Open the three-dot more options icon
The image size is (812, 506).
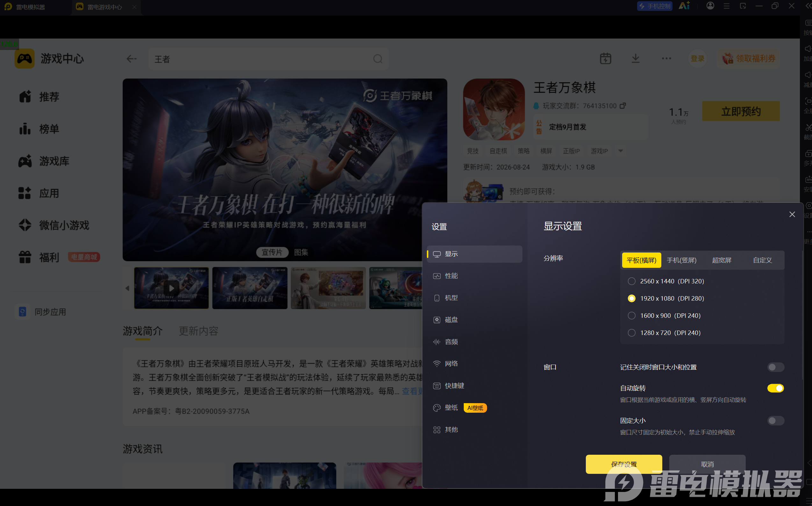tap(666, 59)
